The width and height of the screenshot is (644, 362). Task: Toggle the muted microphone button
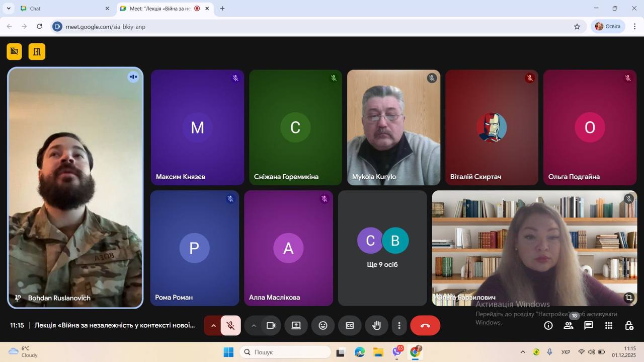click(x=231, y=326)
